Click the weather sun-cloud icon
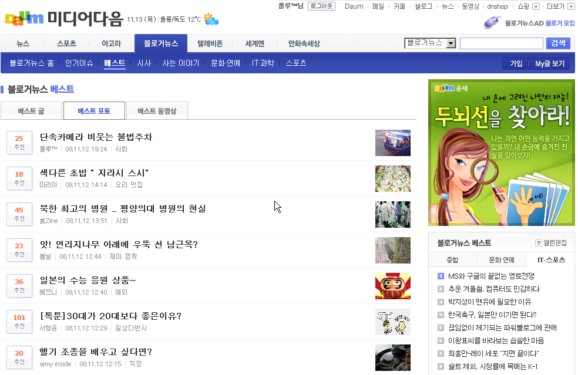The height and width of the screenshot is (375, 578). tap(211, 19)
